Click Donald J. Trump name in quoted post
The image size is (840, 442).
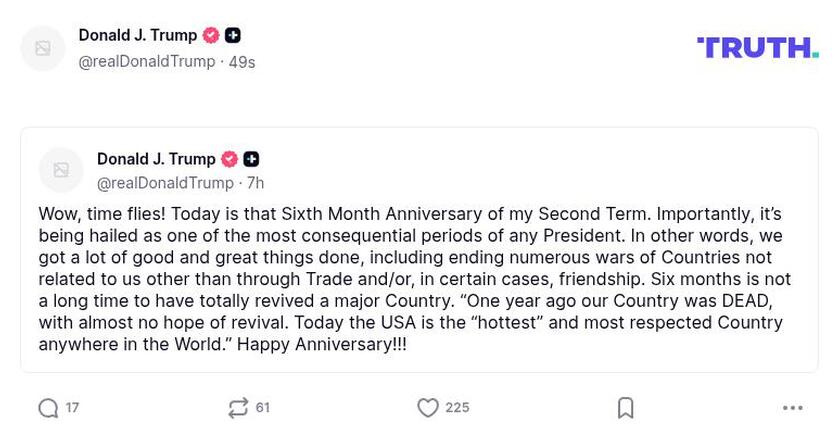pyautogui.click(x=156, y=159)
